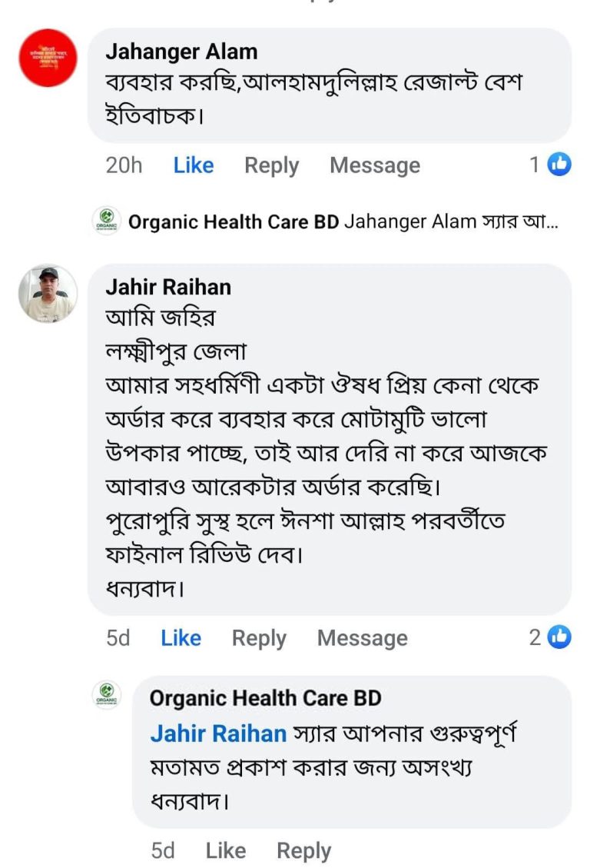Like Jahir Raihan's comment

pyautogui.click(x=181, y=637)
